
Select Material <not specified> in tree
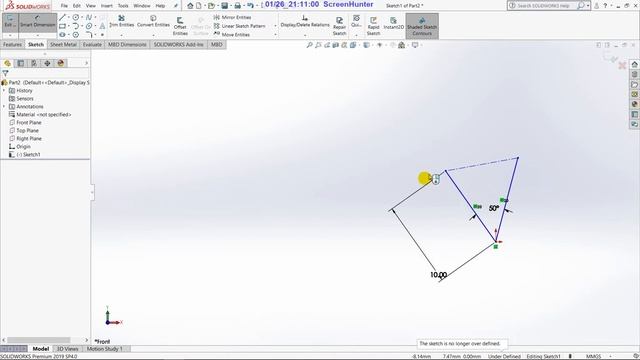[40, 115]
